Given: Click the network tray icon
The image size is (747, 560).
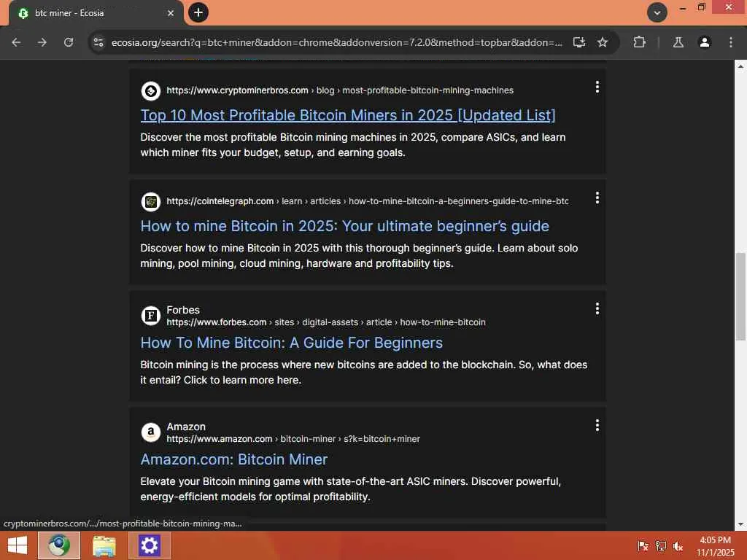Looking at the screenshot, I should (x=661, y=546).
